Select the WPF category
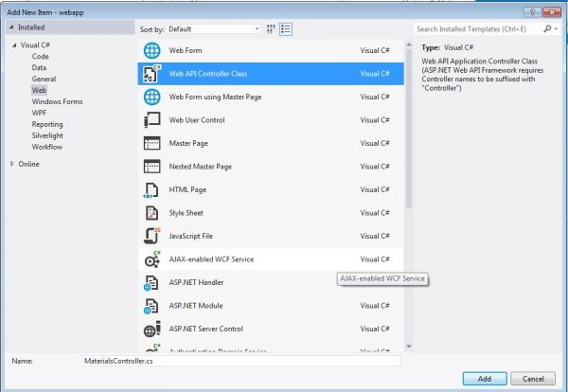This screenshot has width=568, height=392. 39,113
